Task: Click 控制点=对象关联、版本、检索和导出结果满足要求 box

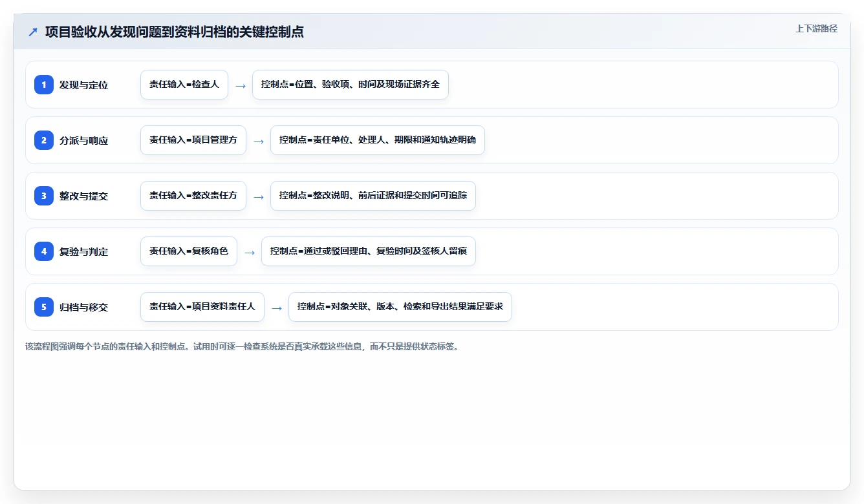Action: pos(400,307)
